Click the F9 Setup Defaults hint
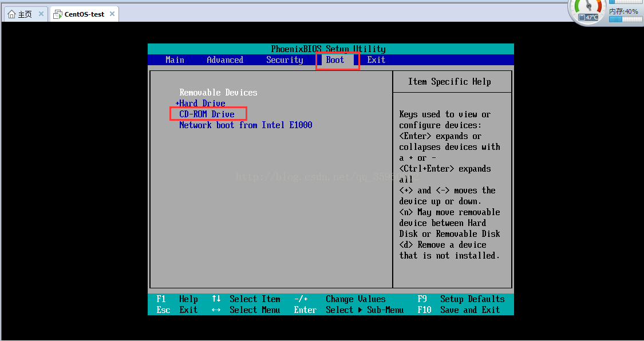This screenshot has width=644, height=341. (461, 299)
